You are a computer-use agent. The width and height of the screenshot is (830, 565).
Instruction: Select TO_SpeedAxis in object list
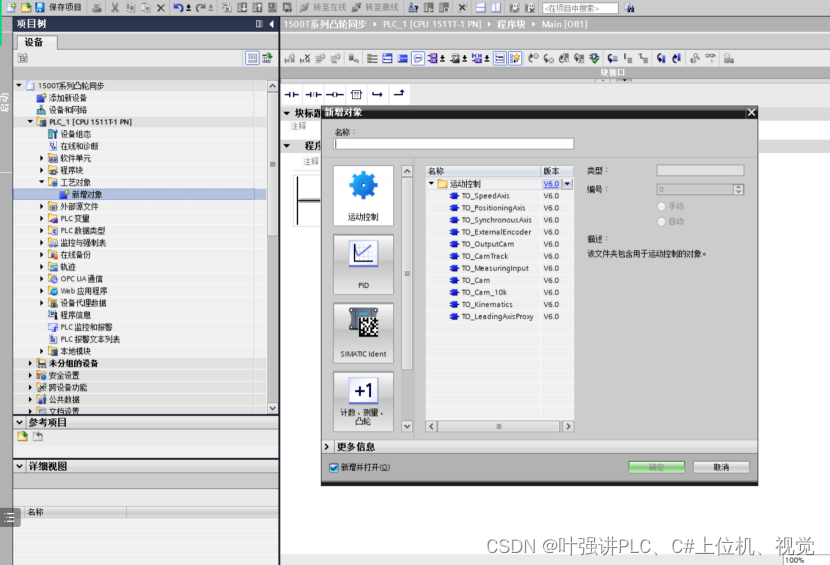pos(485,196)
